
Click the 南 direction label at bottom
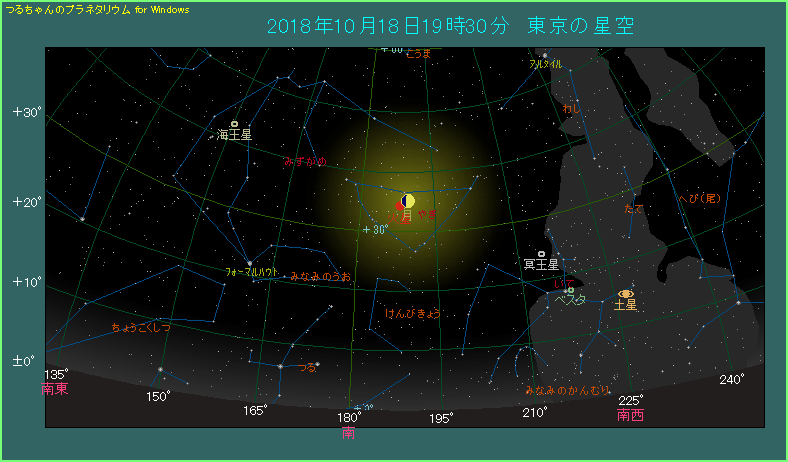[x=348, y=433]
